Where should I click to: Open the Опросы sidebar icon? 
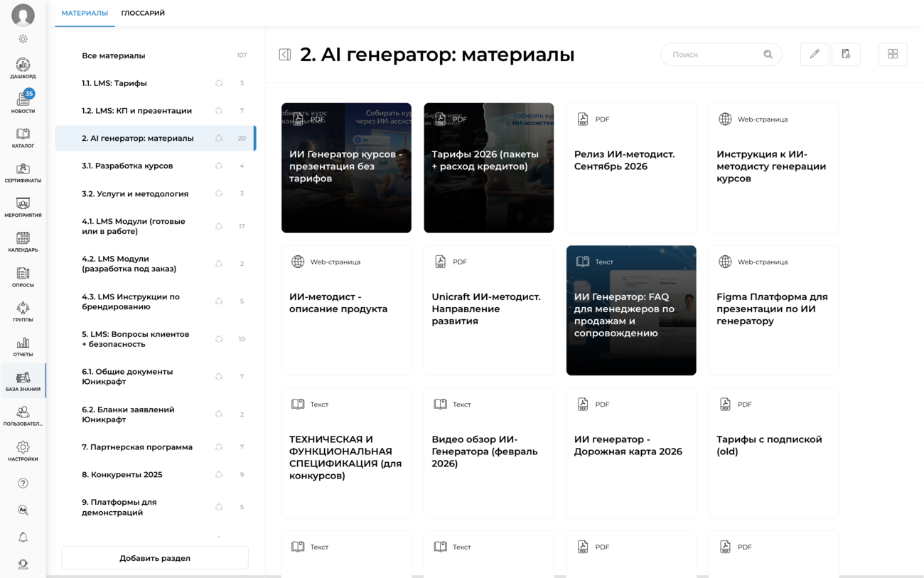click(x=23, y=277)
